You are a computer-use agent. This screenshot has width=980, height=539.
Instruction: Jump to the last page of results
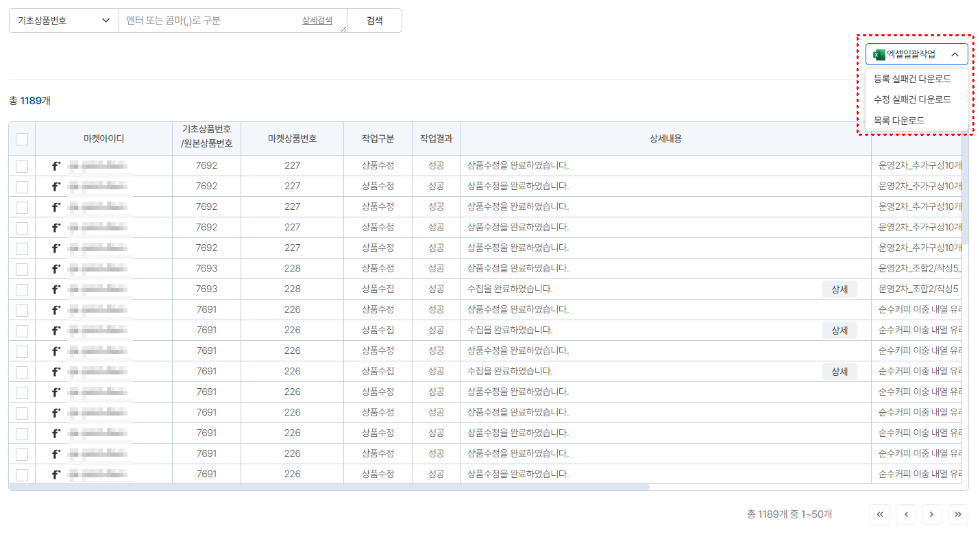[958, 514]
